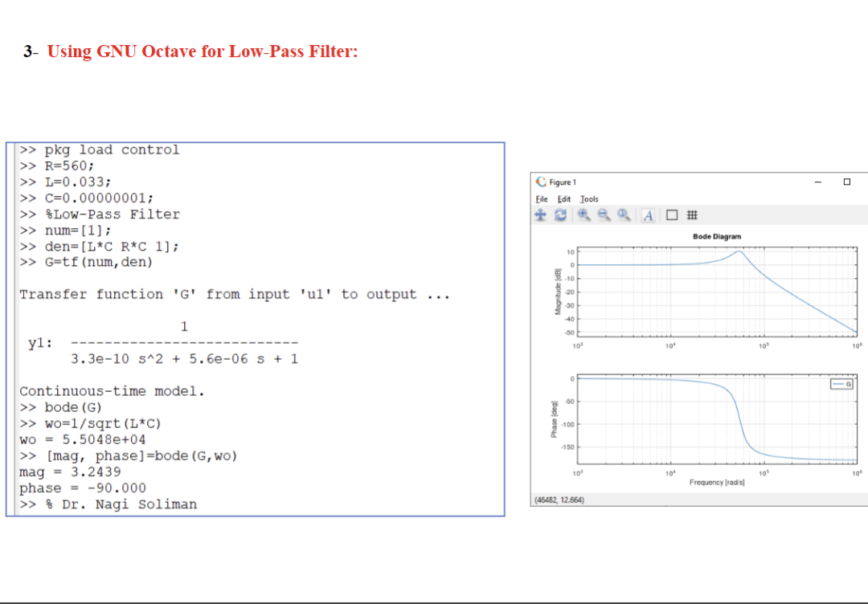Open the Tools menu of Figure 1
Image resolution: width=868 pixels, height=604 pixels.
pyautogui.click(x=588, y=199)
